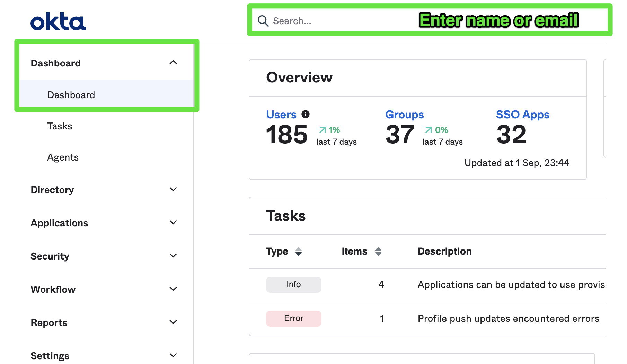Image resolution: width=627 pixels, height=364 pixels.
Task: Click 'last 7 days' under Groups
Action: (443, 142)
